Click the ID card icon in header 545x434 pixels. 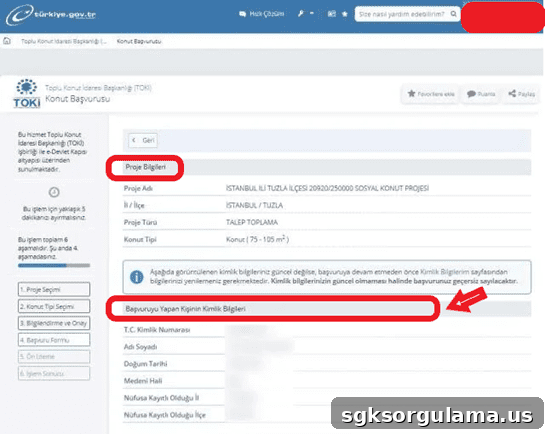(x=332, y=14)
